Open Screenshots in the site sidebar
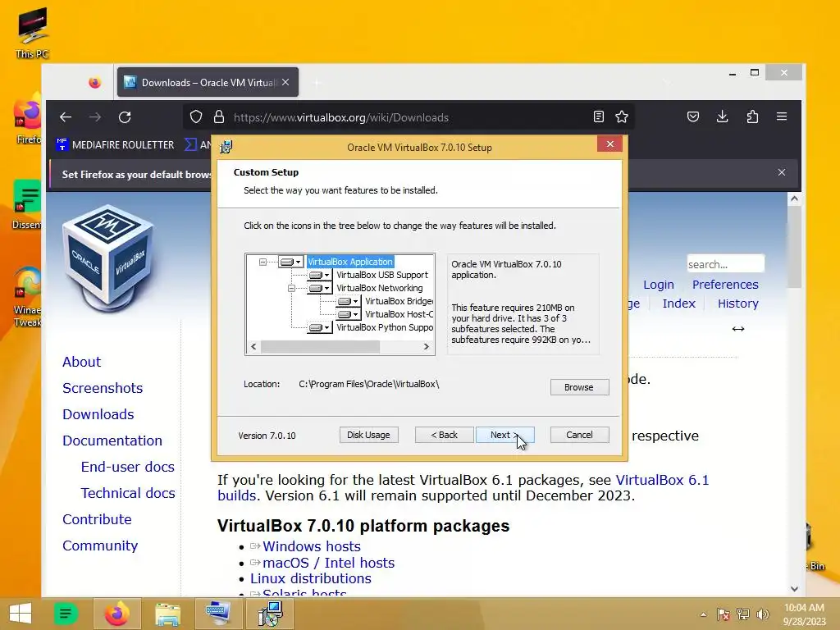The image size is (840, 630). click(x=103, y=388)
